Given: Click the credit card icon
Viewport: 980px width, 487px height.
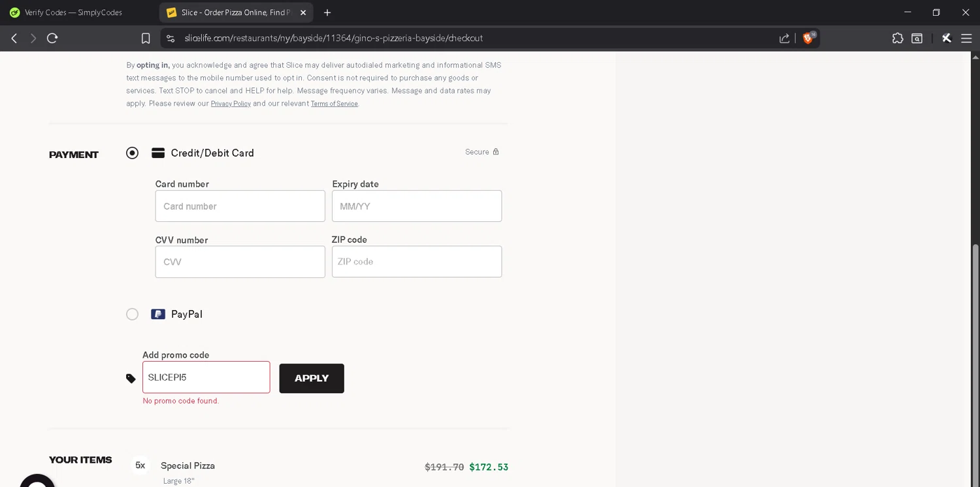Looking at the screenshot, I should pos(157,153).
